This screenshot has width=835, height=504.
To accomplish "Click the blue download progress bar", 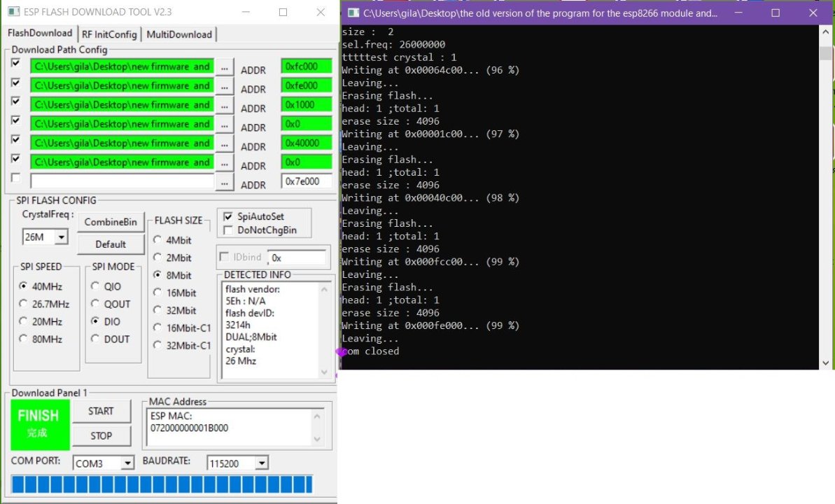I will 162,484.
